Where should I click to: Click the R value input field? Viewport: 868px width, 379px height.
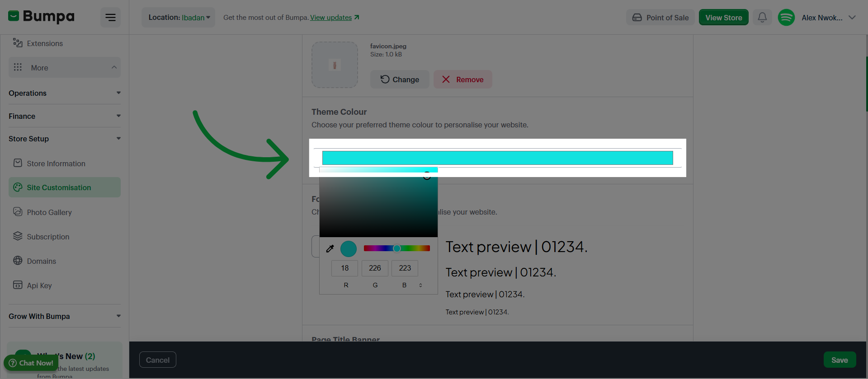(345, 268)
